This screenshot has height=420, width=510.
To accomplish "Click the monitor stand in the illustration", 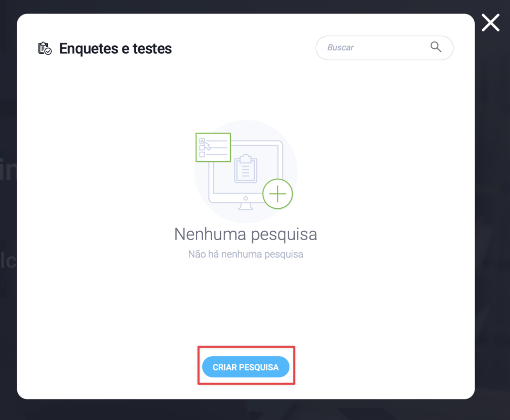I will pos(246,206).
